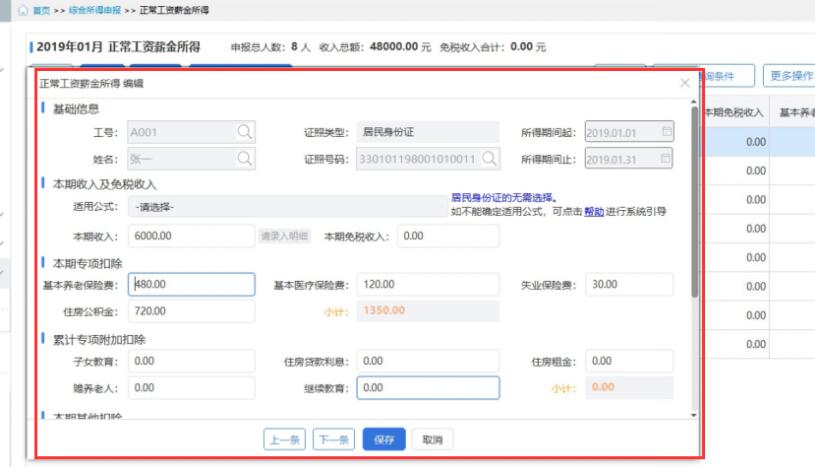Screen dimensions: 815x467
Task: Click the 取消 button
Action: [x=432, y=439]
